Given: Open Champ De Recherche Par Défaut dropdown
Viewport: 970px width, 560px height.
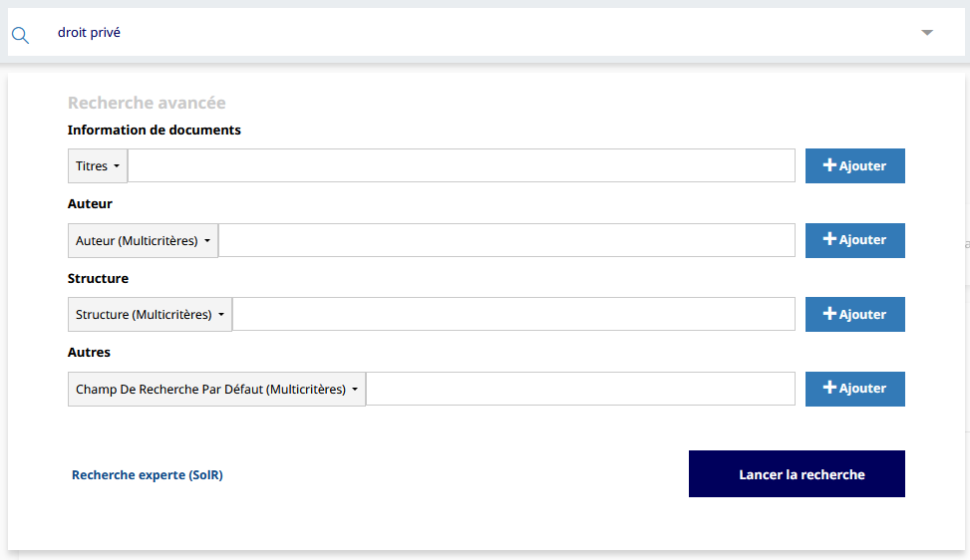Looking at the screenshot, I should (x=216, y=390).
